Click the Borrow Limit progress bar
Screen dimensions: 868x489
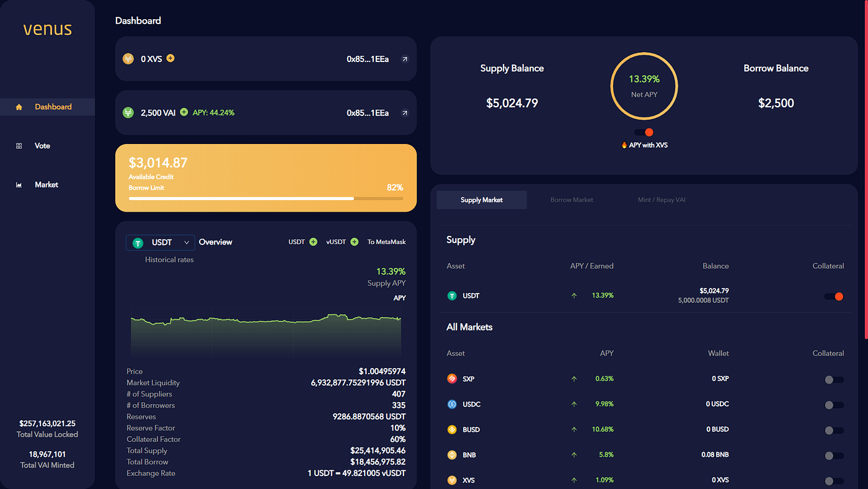[x=266, y=199]
